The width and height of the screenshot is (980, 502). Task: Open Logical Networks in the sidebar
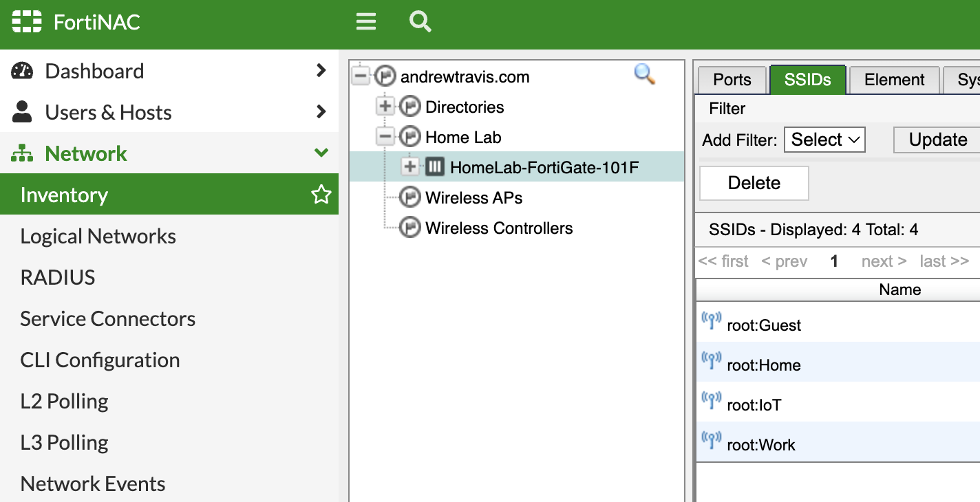tap(98, 237)
